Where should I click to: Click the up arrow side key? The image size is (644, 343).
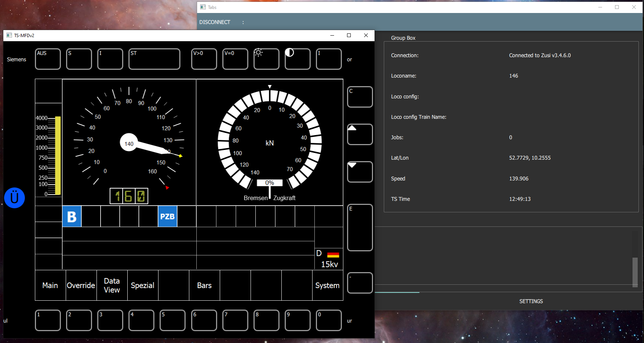(360, 134)
